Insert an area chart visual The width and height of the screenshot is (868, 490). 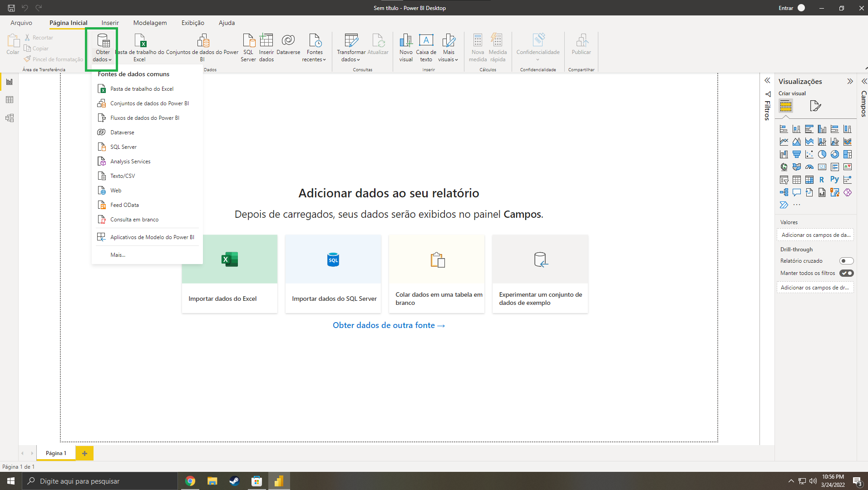[x=797, y=142]
